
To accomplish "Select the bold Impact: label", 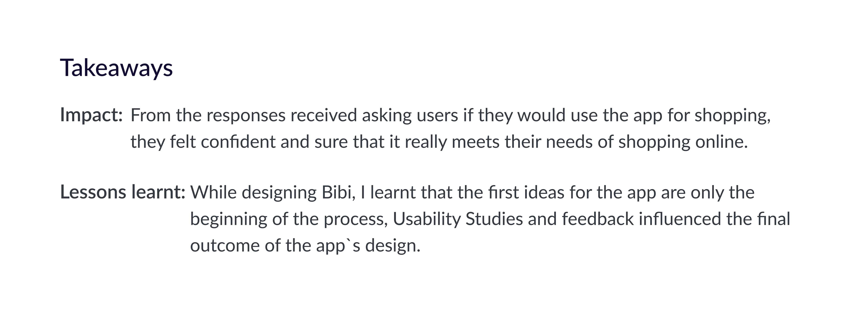I will coord(91,115).
